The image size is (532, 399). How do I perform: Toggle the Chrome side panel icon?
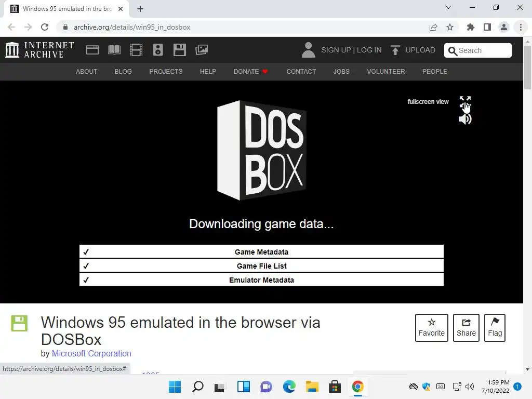tap(487, 27)
